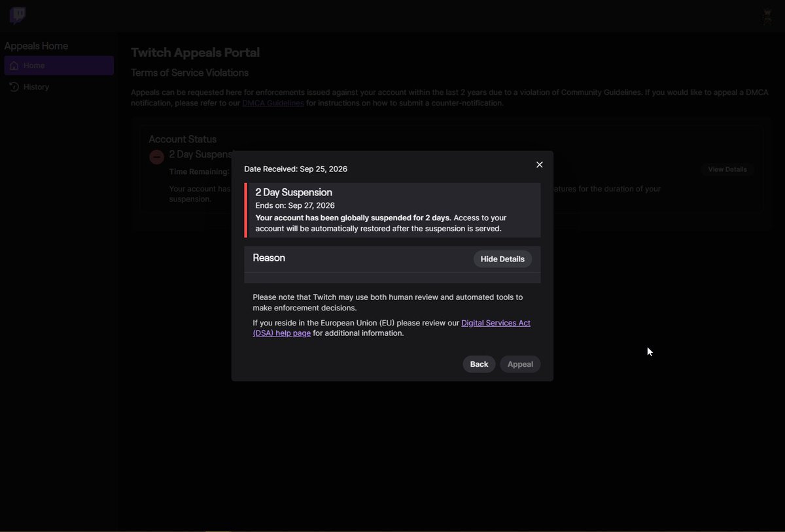Screen dimensions: 785x532
Task: Click the Reason section heading
Action: (x=269, y=258)
